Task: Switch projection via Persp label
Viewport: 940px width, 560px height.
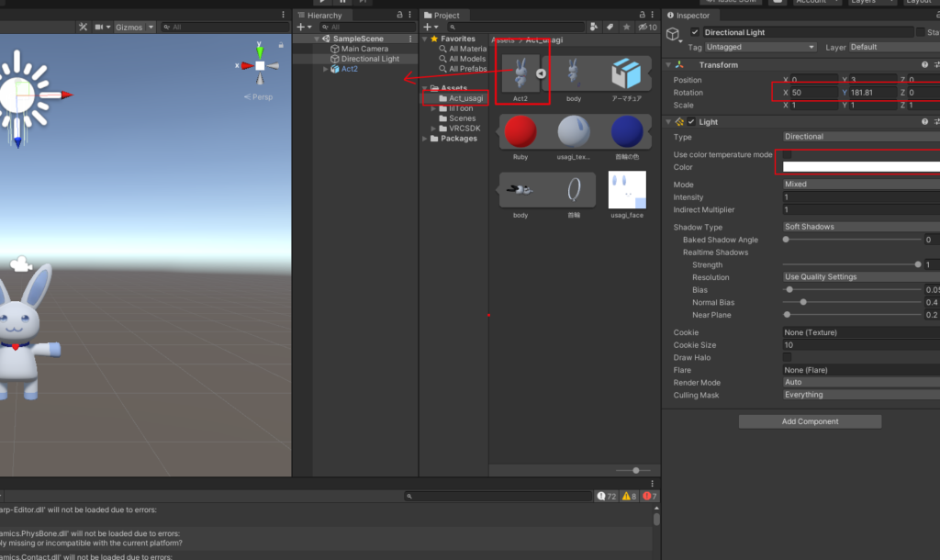Action: 258,96
